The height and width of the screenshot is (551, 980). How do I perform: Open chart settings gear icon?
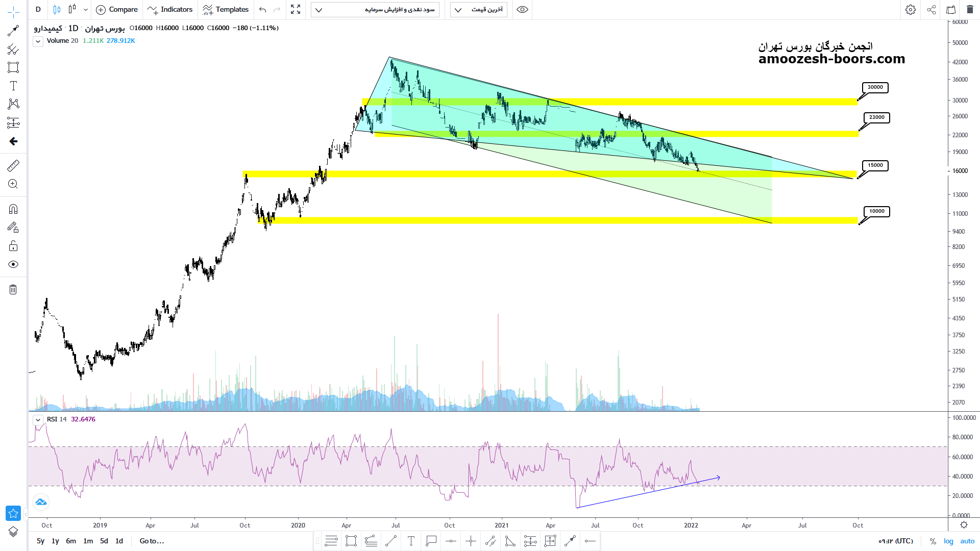click(910, 10)
